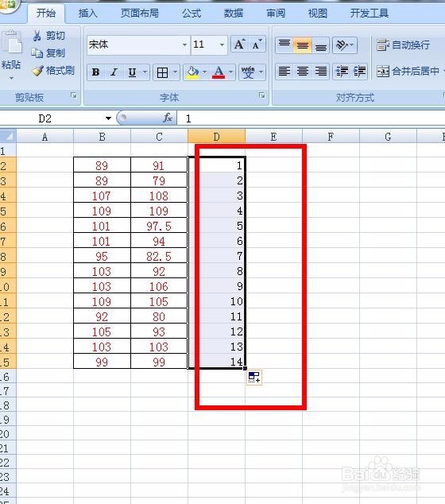Align text right
This screenshot has width=445, height=504.
(x=321, y=71)
